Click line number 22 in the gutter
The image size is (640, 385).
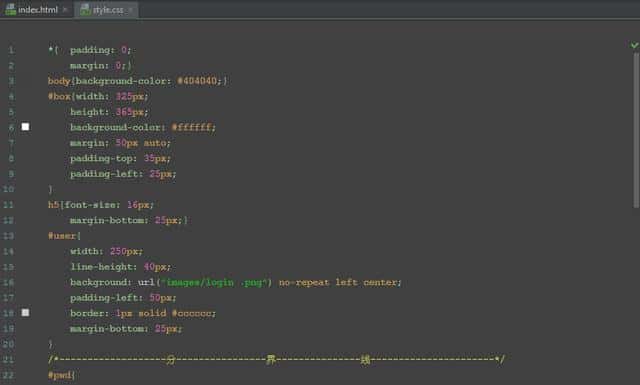(9, 375)
